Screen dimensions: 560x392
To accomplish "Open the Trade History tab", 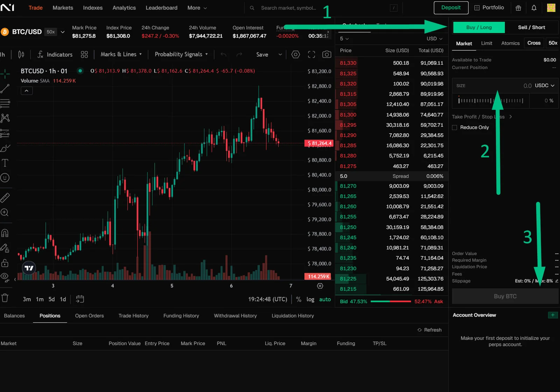I will pos(133,316).
